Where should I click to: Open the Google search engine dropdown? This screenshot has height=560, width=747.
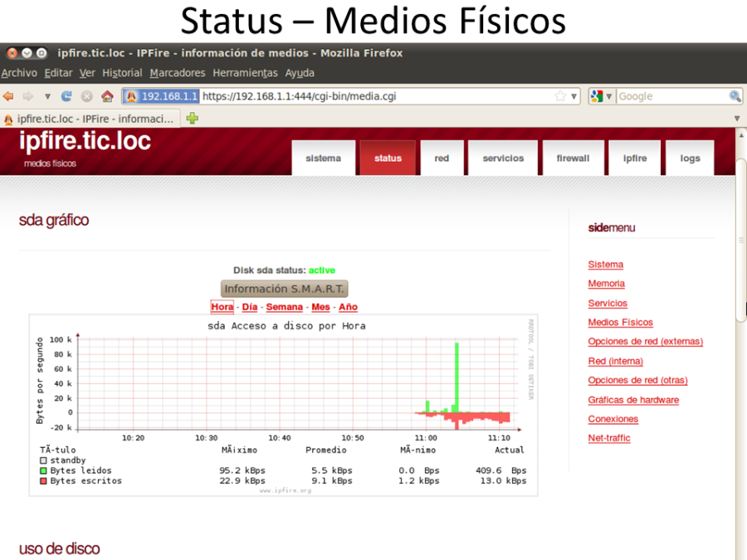(602, 96)
